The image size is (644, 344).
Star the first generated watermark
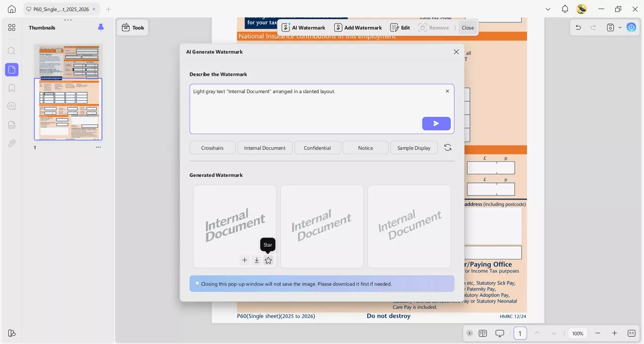click(x=268, y=260)
